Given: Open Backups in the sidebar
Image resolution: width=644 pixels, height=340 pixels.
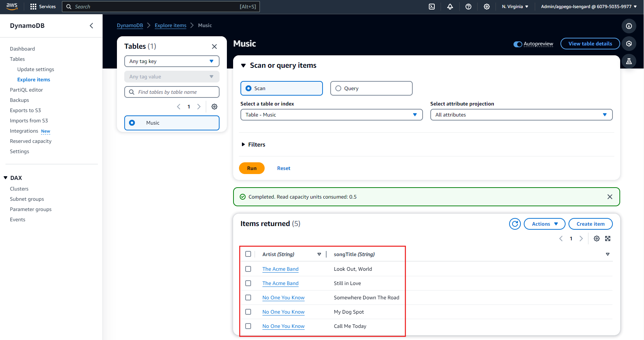Looking at the screenshot, I should (19, 100).
